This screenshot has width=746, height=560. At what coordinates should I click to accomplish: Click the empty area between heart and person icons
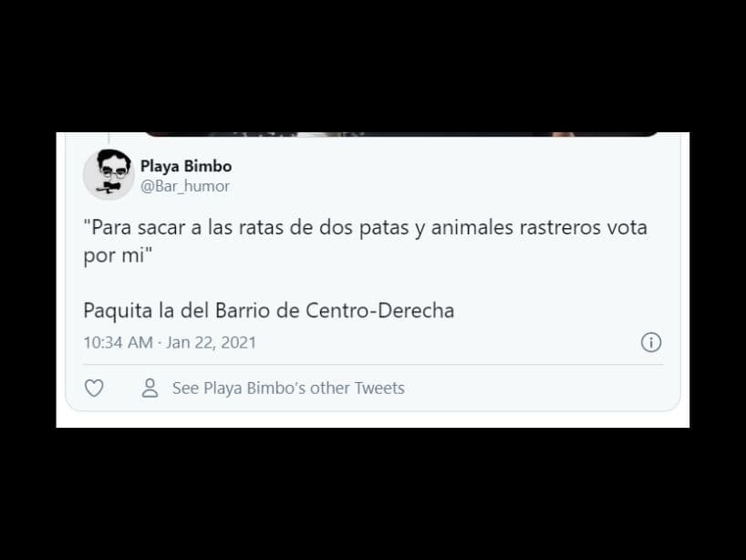tap(123, 389)
